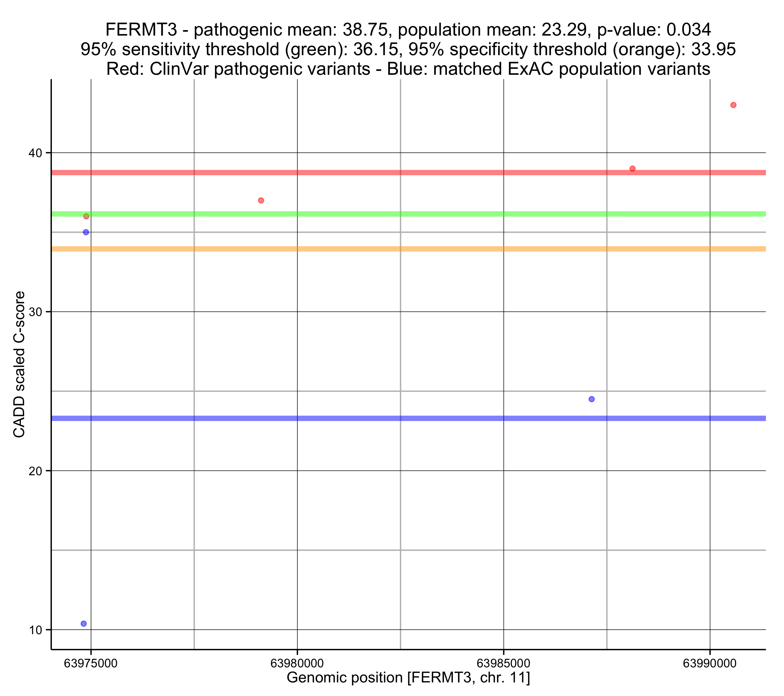Viewport: 784px width, 696px height.
Task: Click the blue point near C-score 35
Action: pyautogui.click(x=86, y=232)
